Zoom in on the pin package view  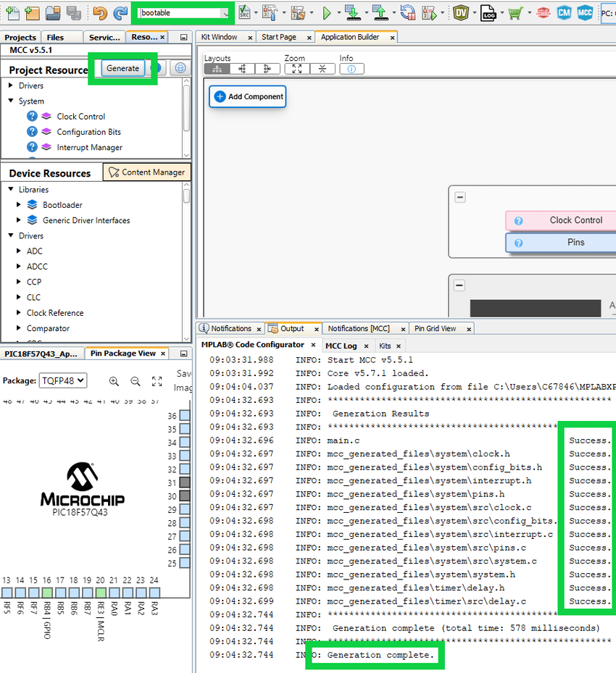coord(114,381)
